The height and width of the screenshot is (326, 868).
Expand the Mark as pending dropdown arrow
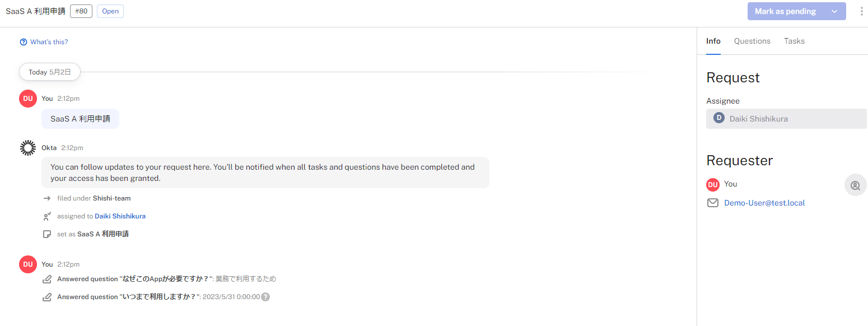point(834,11)
